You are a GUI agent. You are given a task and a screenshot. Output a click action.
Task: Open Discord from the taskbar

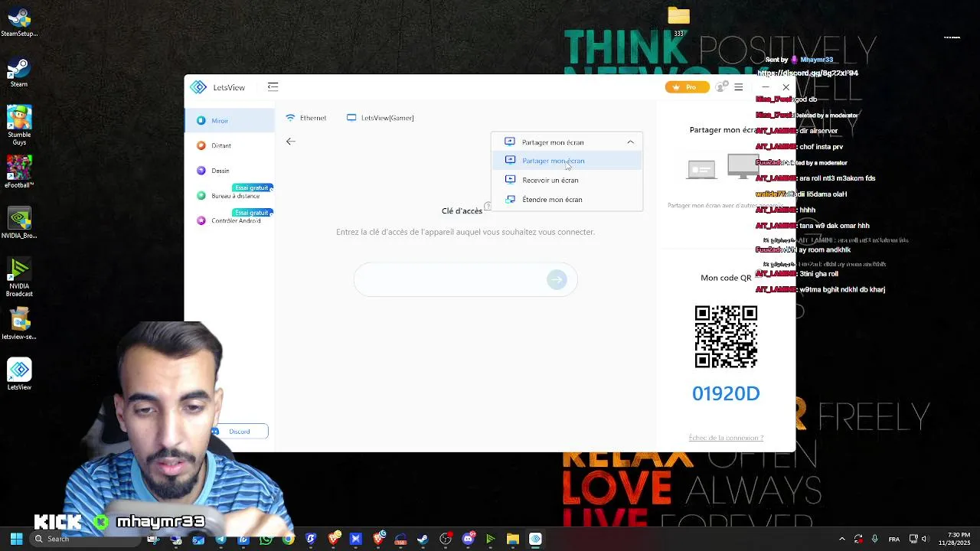[468, 539]
